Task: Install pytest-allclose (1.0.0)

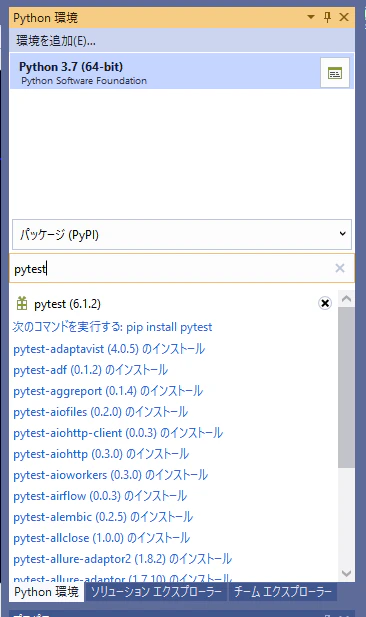Action: click(102, 538)
